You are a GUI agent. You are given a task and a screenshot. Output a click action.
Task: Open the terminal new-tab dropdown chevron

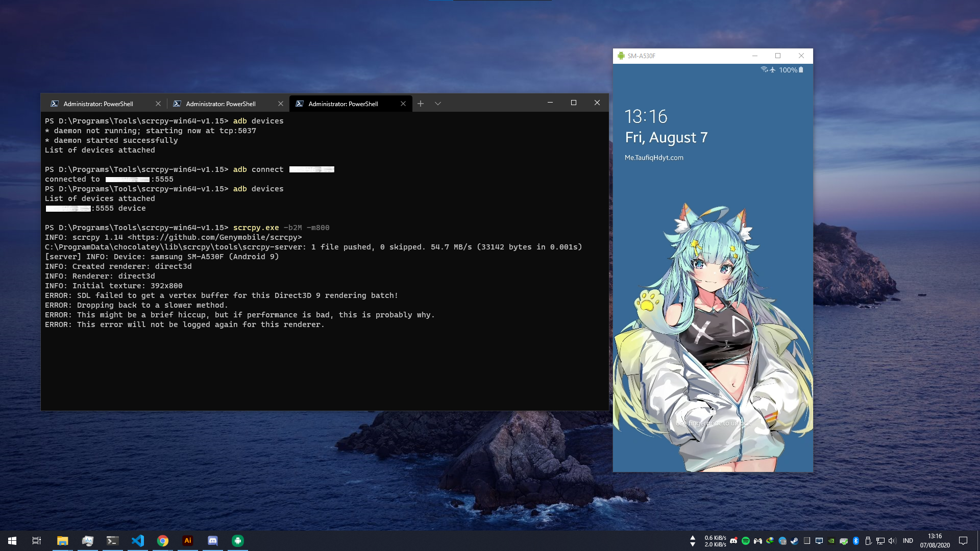coord(438,104)
